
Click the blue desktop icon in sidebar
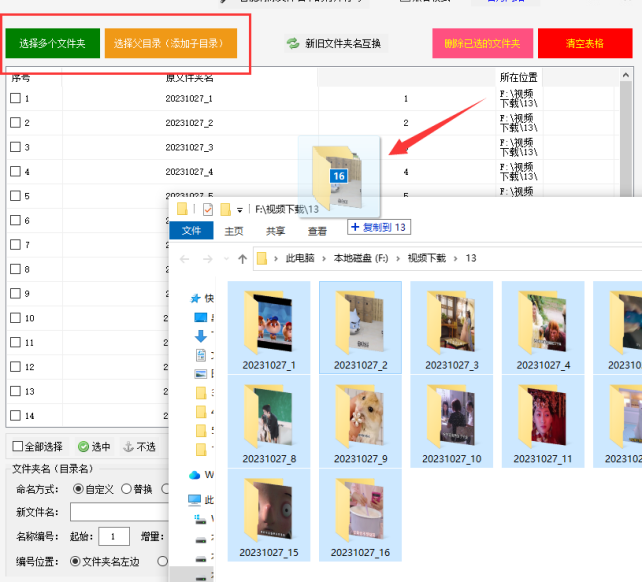point(201,317)
